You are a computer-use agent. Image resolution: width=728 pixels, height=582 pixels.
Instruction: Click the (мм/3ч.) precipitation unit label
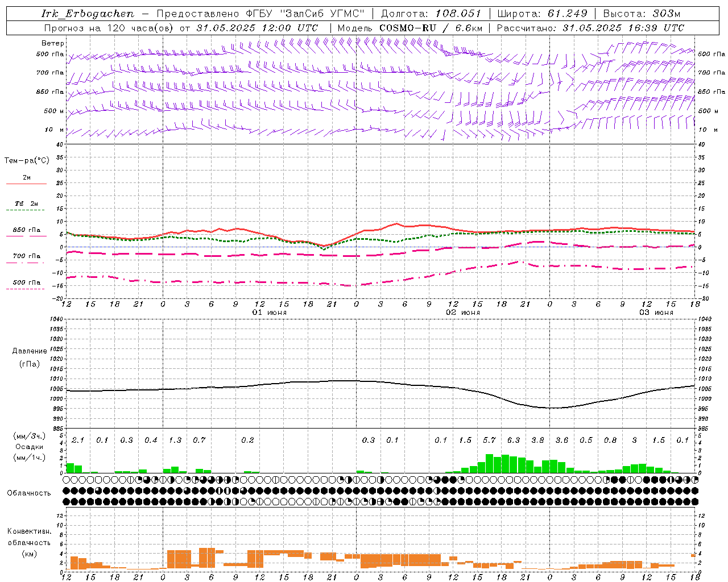(x=30, y=436)
